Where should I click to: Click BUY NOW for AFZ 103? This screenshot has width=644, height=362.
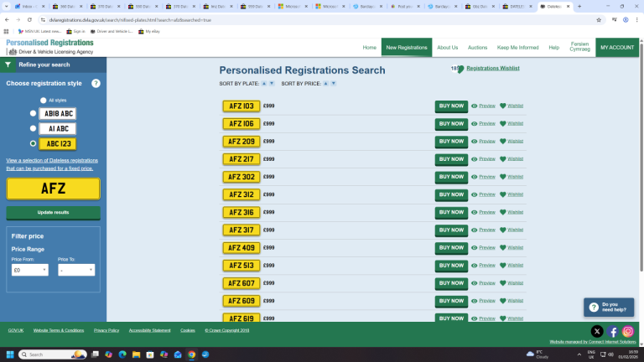451,106
